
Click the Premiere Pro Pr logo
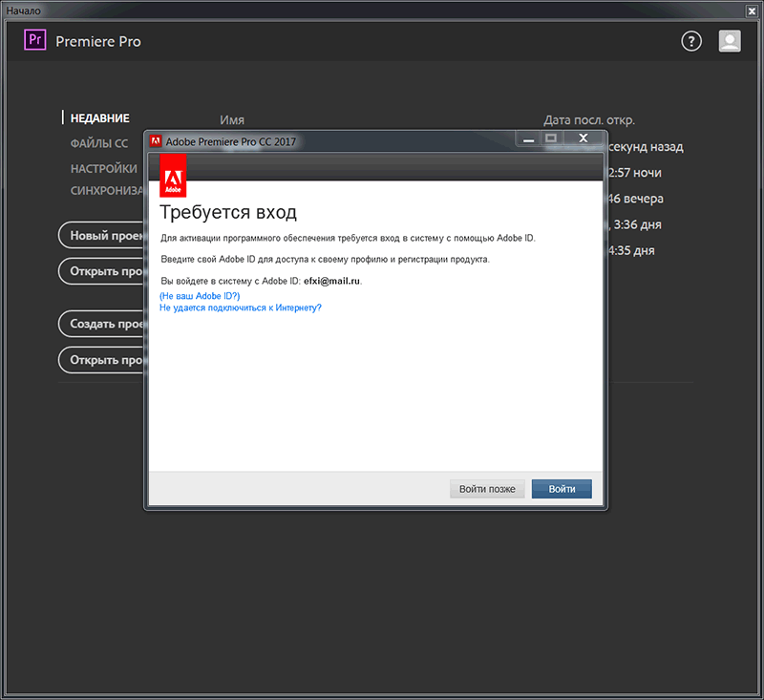(35, 40)
